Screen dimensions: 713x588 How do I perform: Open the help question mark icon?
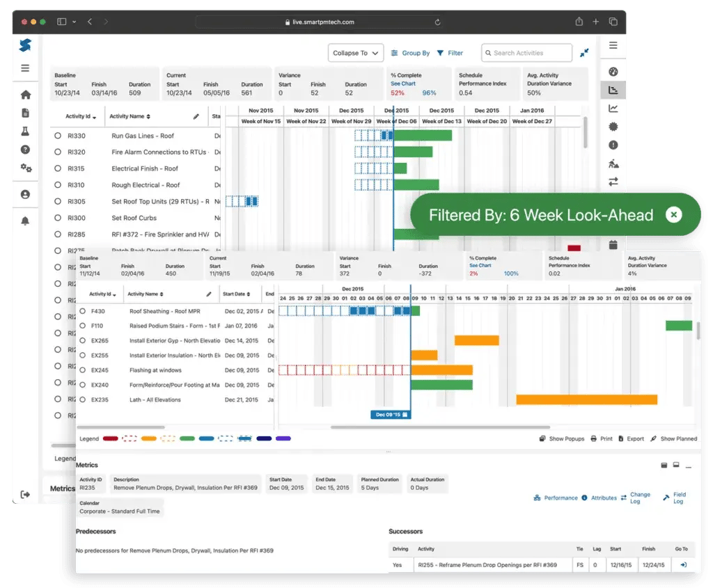pyautogui.click(x=26, y=150)
